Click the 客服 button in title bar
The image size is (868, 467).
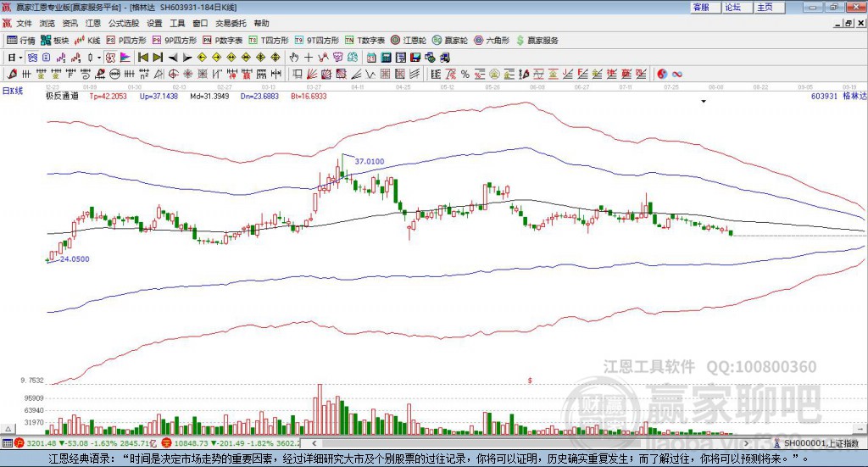tap(706, 7)
